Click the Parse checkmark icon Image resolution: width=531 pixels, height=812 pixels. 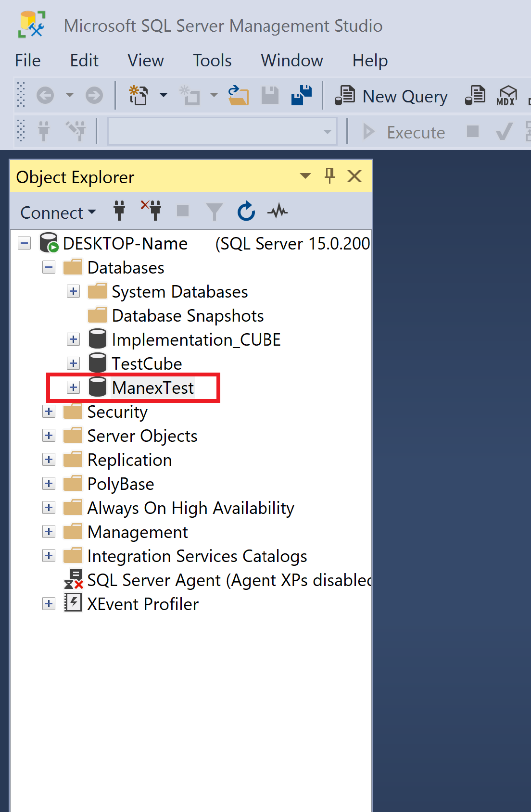[x=504, y=131]
